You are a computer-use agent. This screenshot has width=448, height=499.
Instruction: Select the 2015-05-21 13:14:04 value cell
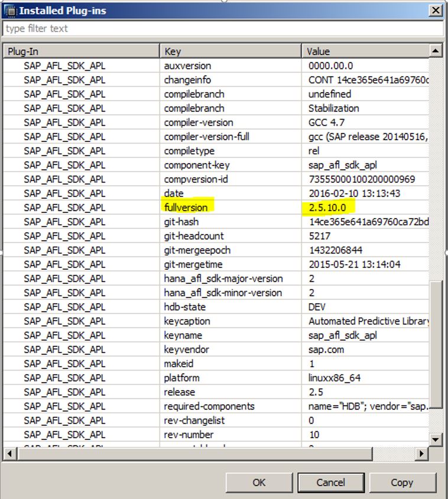[x=365, y=264]
